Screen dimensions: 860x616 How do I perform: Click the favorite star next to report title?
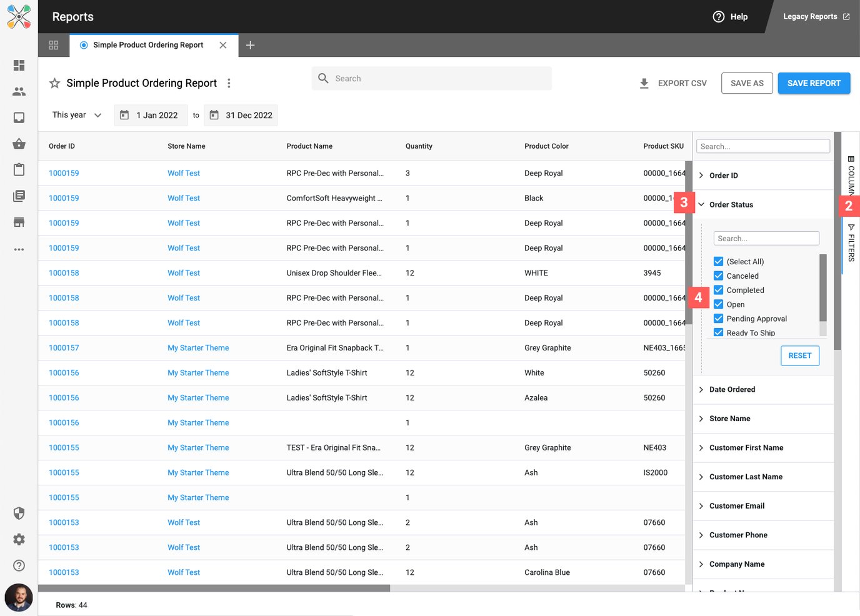click(x=55, y=83)
